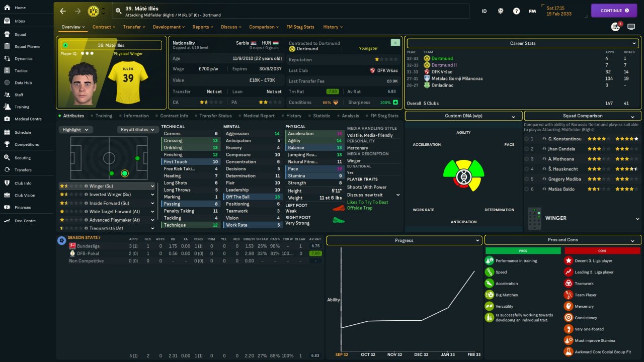644x362 pixels.
Task: Expand the Progress panel dropdown
Action: (404, 240)
